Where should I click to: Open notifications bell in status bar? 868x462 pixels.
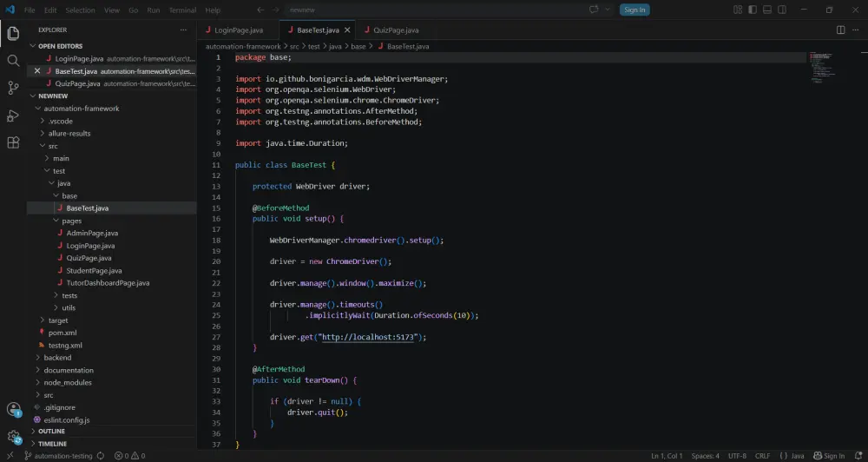[858, 456]
